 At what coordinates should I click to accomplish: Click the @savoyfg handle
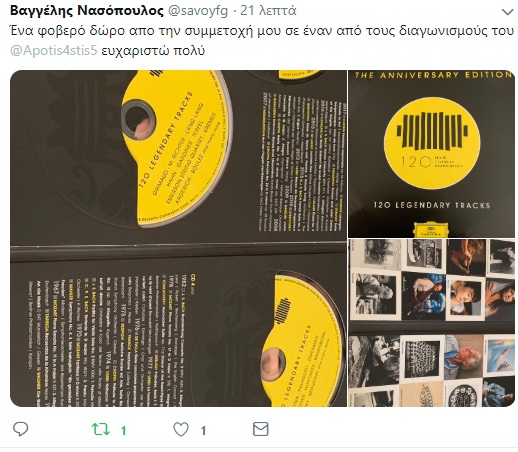(x=198, y=11)
